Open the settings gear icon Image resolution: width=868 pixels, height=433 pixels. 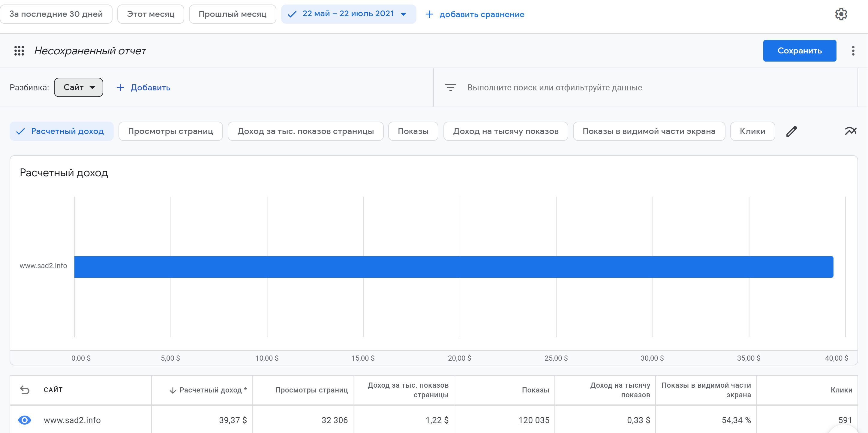point(841,14)
